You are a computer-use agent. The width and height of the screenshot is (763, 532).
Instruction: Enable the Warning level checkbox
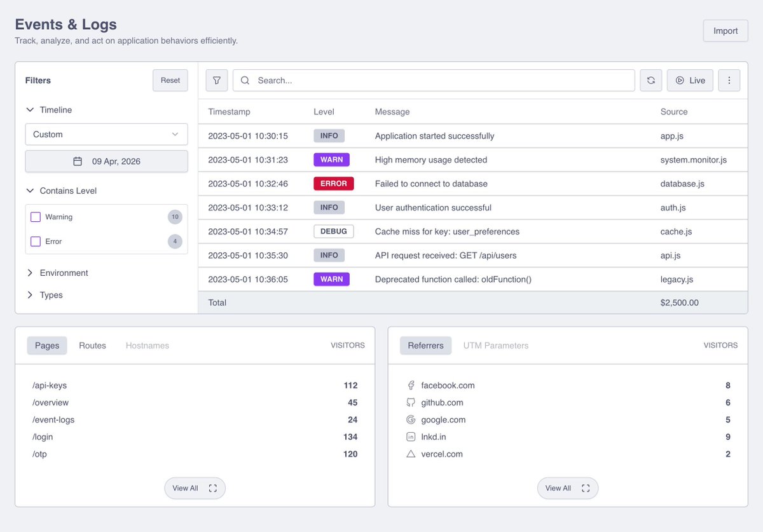36,217
